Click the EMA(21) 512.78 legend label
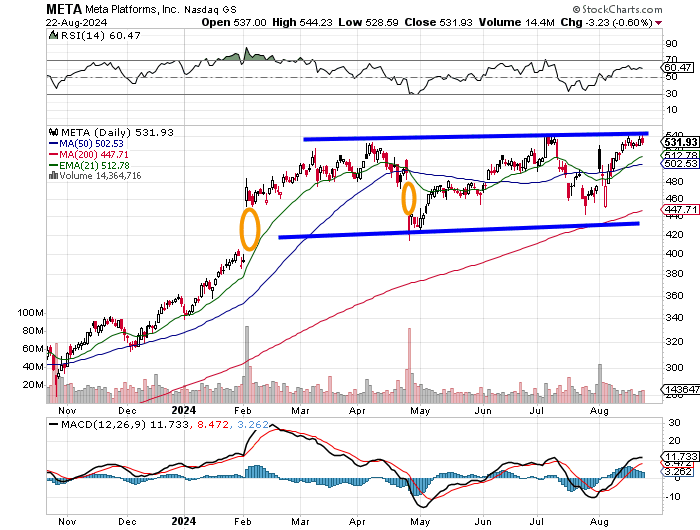700x530 pixels. [x=89, y=165]
